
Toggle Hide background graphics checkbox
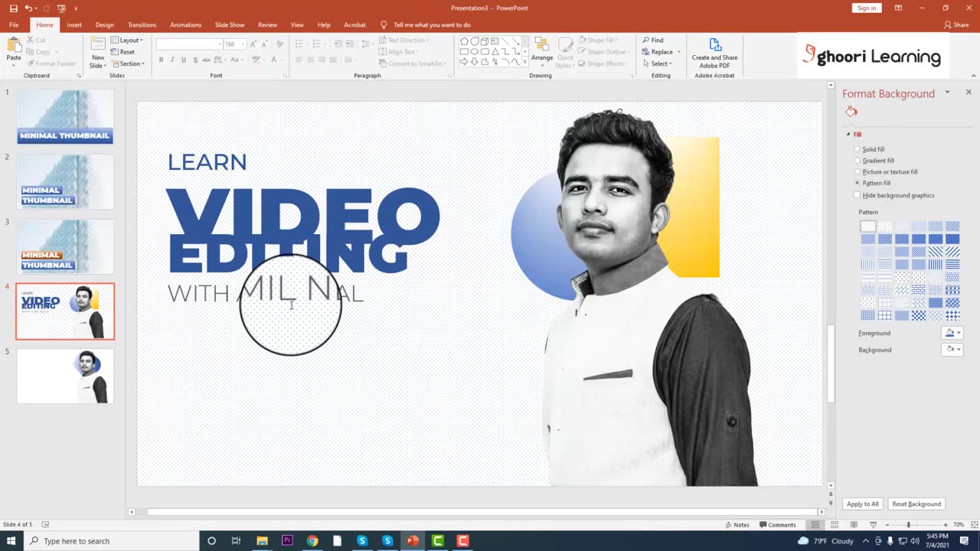(x=857, y=195)
